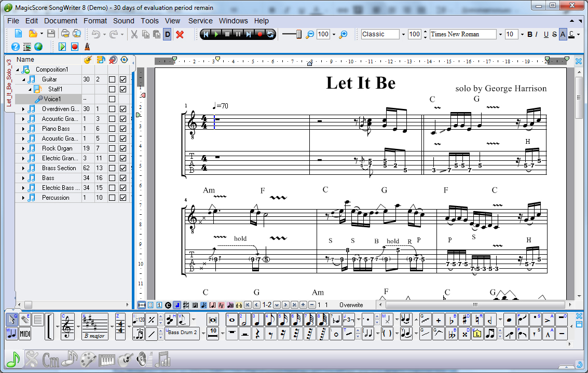Screen dimensions: 588x373
Task: Open the guitar tab at the bottom
Action: click(x=126, y=360)
